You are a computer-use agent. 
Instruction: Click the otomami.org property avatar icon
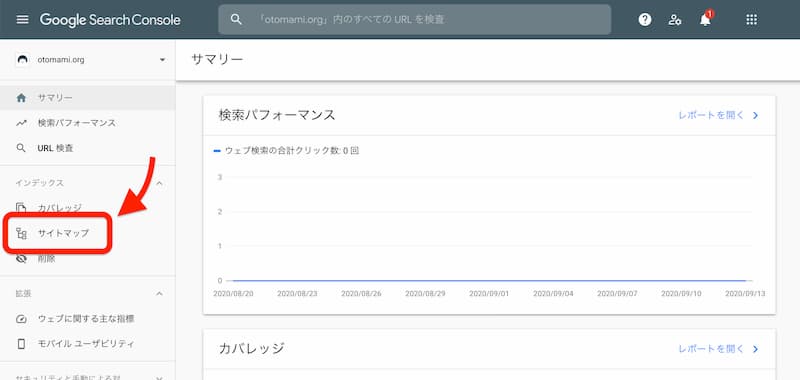[x=22, y=60]
